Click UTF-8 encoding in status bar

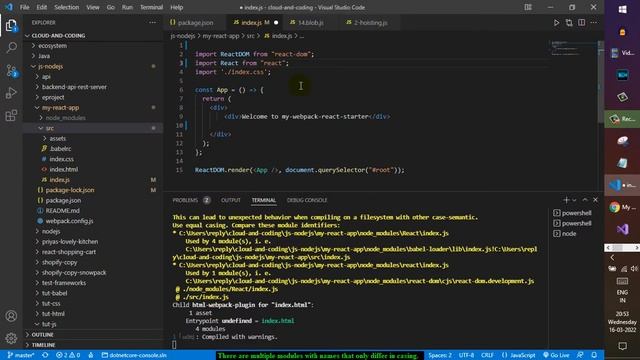coord(466,355)
